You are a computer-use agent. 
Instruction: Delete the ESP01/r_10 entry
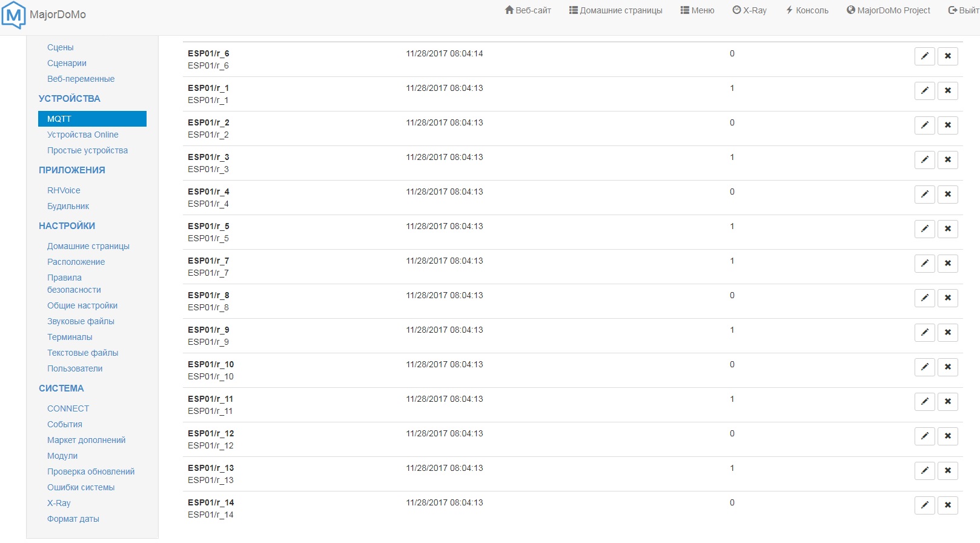pos(947,367)
